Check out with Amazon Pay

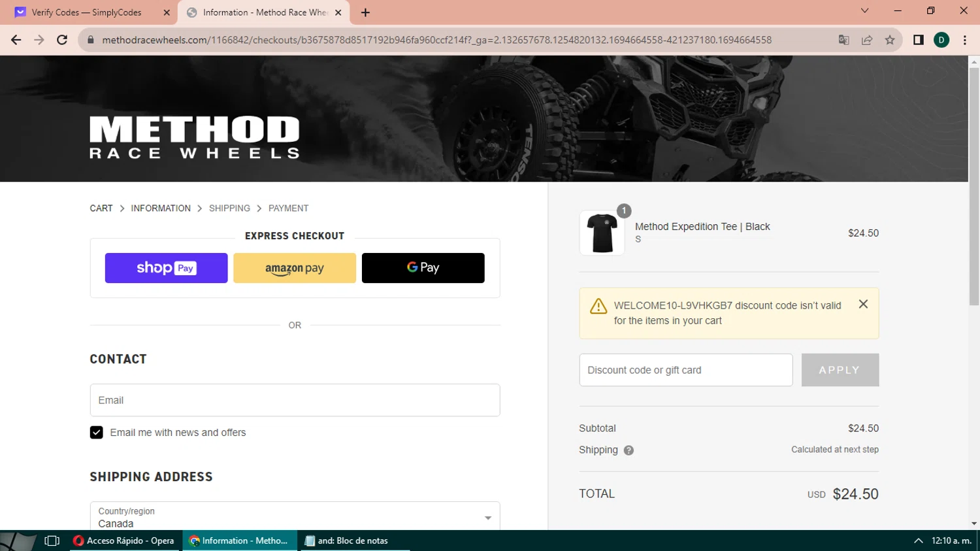point(295,268)
